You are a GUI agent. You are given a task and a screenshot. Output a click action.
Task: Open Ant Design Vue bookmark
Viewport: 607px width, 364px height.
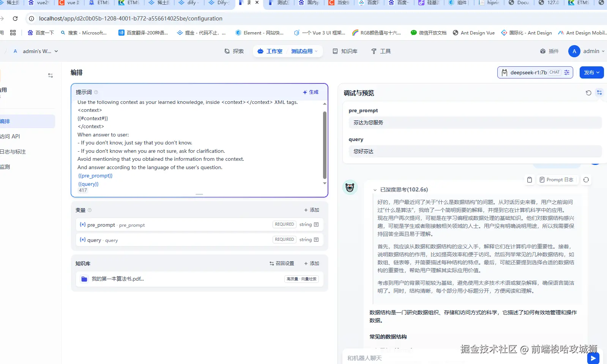tap(474, 33)
